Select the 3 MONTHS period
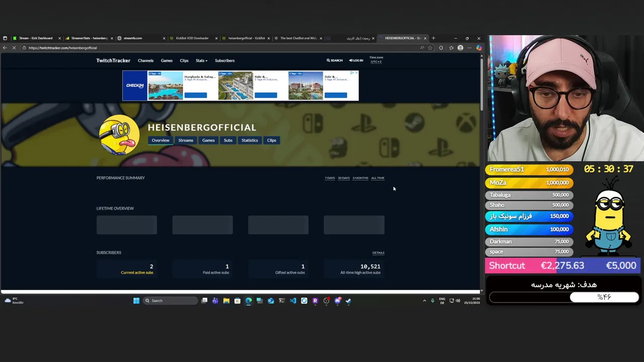The image size is (644, 362). [x=360, y=178]
